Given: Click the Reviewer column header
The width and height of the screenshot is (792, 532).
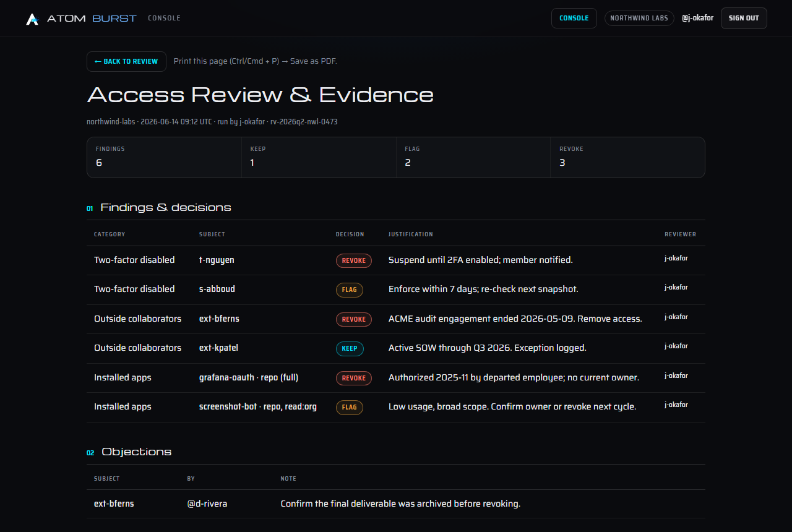Looking at the screenshot, I should [681, 234].
